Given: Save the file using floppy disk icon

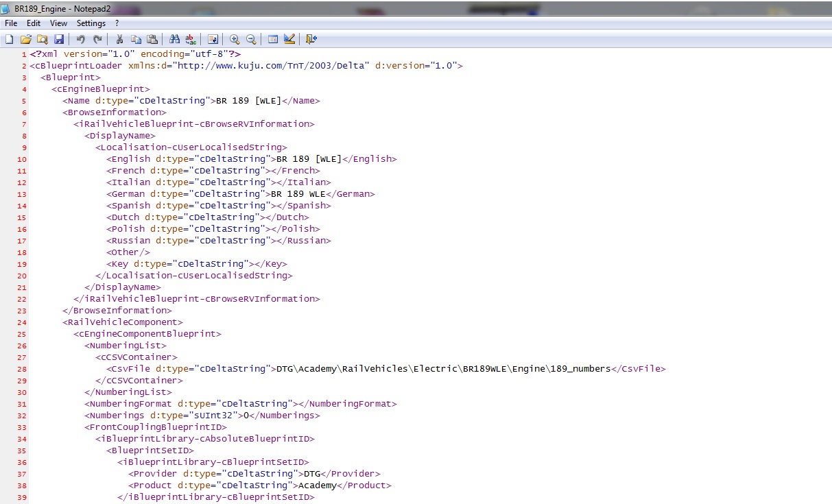Looking at the screenshot, I should (x=59, y=39).
